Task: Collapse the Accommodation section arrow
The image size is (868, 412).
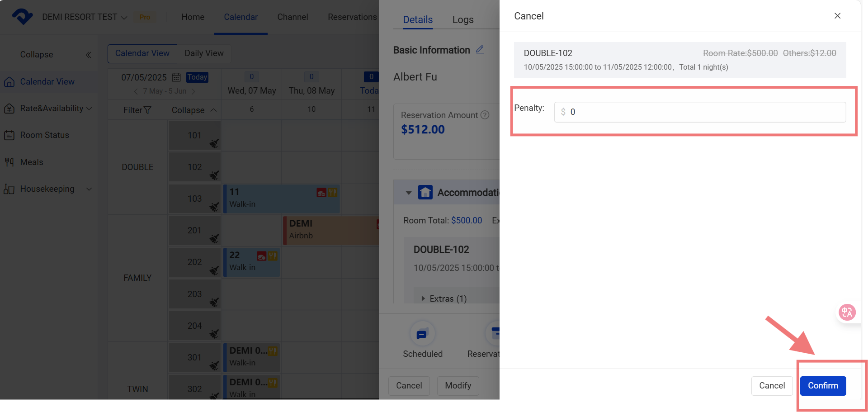Action: coord(409,193)
